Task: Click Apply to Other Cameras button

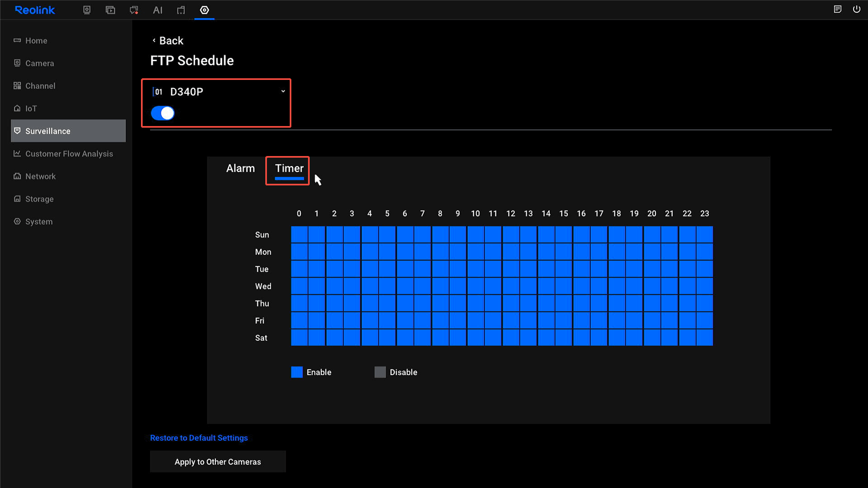Action: [218, 461]
